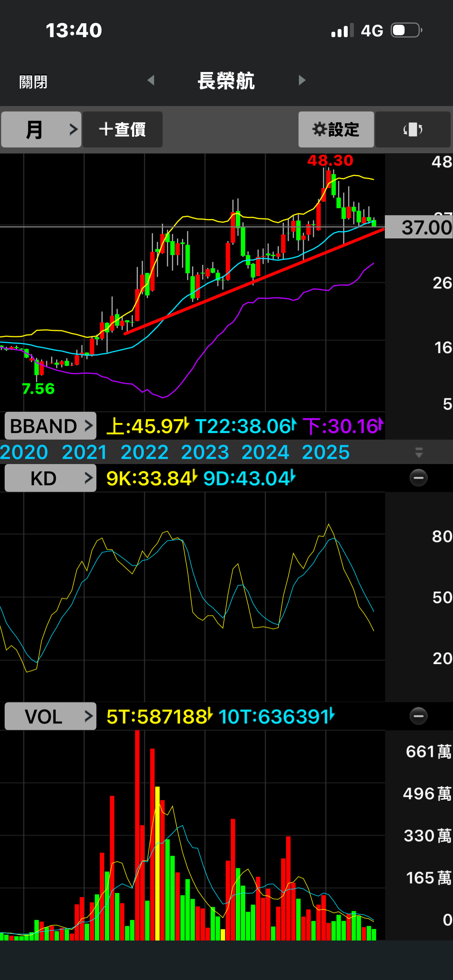Tap the 關閉 close button
Screen dimensions: 453x980
[x=33, y=82]
